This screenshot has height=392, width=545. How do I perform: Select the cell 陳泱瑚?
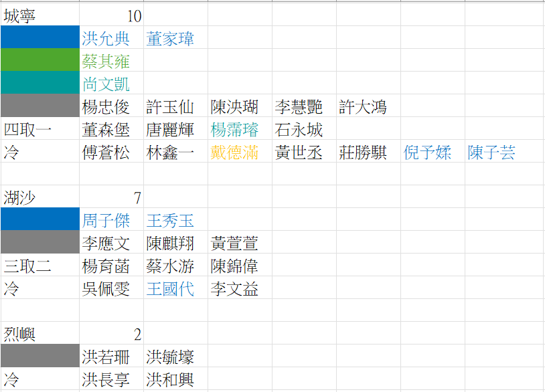(240, 106)
